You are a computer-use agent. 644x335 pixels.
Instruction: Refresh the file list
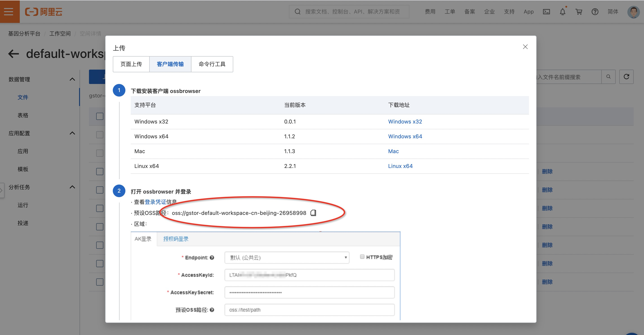626,77
